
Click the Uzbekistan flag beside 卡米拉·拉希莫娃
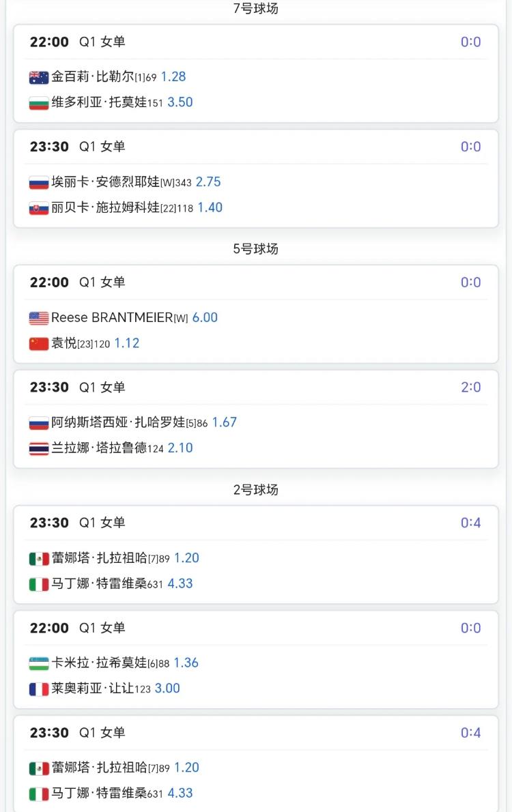coord(39,663)
